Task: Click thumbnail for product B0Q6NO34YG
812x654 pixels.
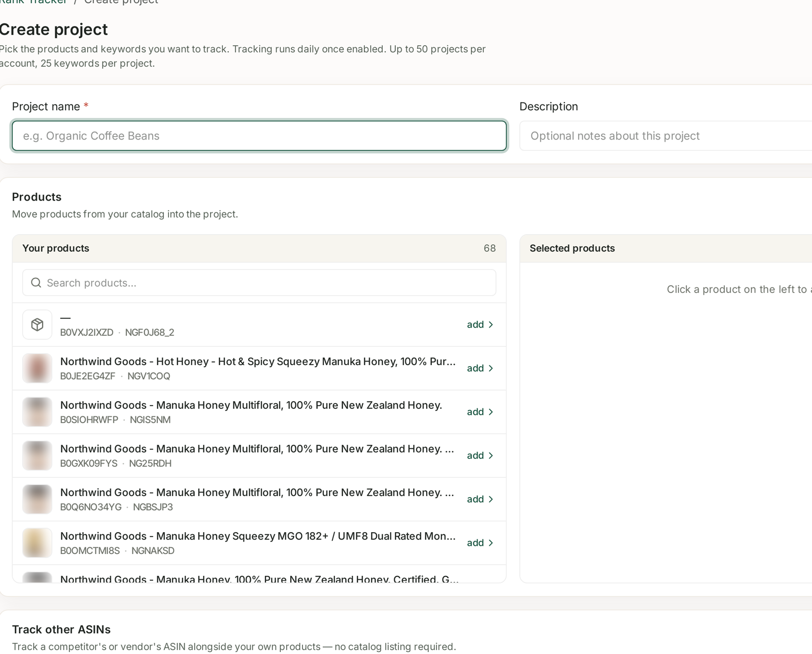Action: 37,499
